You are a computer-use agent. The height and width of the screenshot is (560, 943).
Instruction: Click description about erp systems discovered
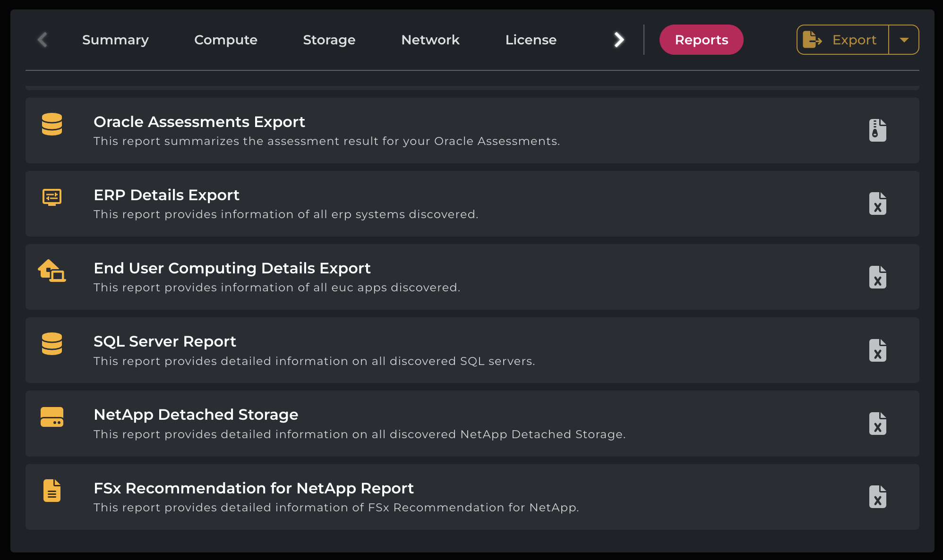[x=286, y=214]
